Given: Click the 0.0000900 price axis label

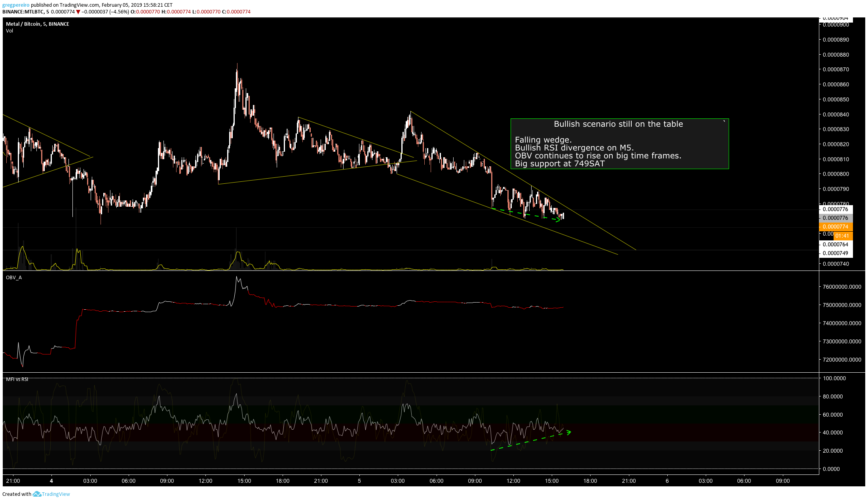Looking at the screenshot, I should [x=836, y=25].
